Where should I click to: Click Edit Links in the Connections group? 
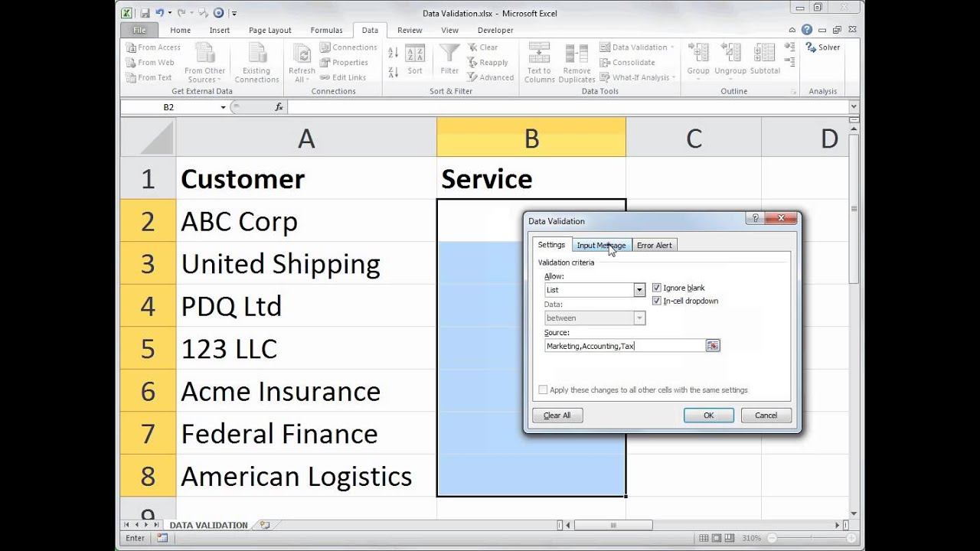(x=343, y=77)
